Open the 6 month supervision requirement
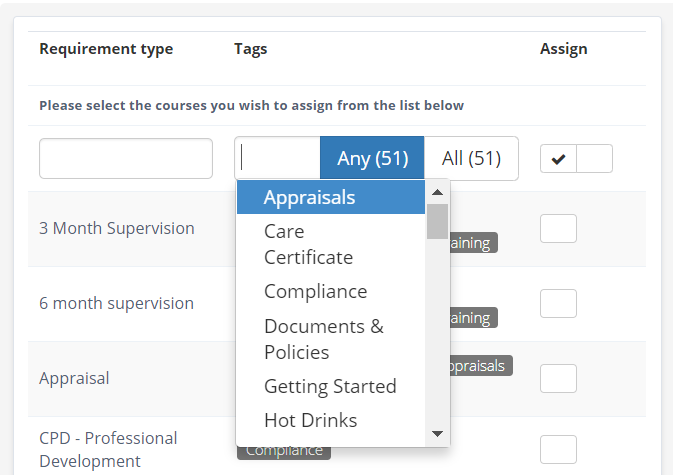The height and width of the screenshot is (475, 673). (116, 303)
